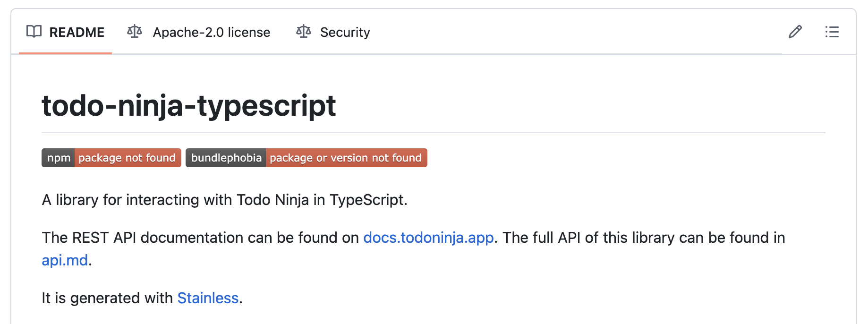
Task: Click the license scale icon
Action: coord(135,32)
